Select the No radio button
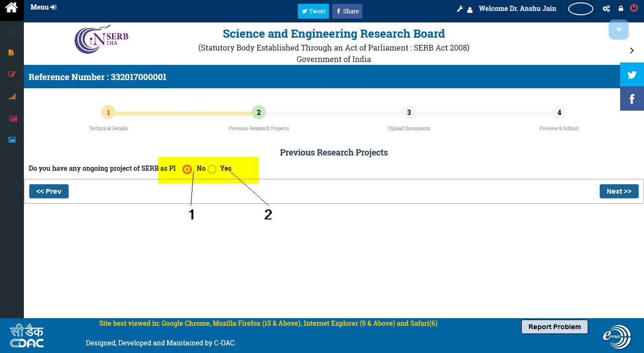This screenshot has width=644, height=353. point(187,169)
